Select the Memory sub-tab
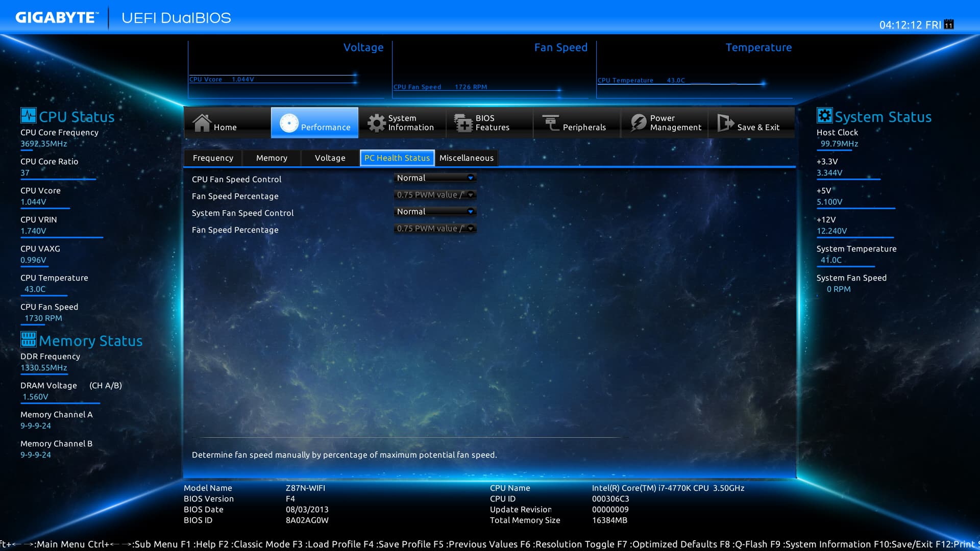The height and width of the screenshot is (551, 980). 272,158
